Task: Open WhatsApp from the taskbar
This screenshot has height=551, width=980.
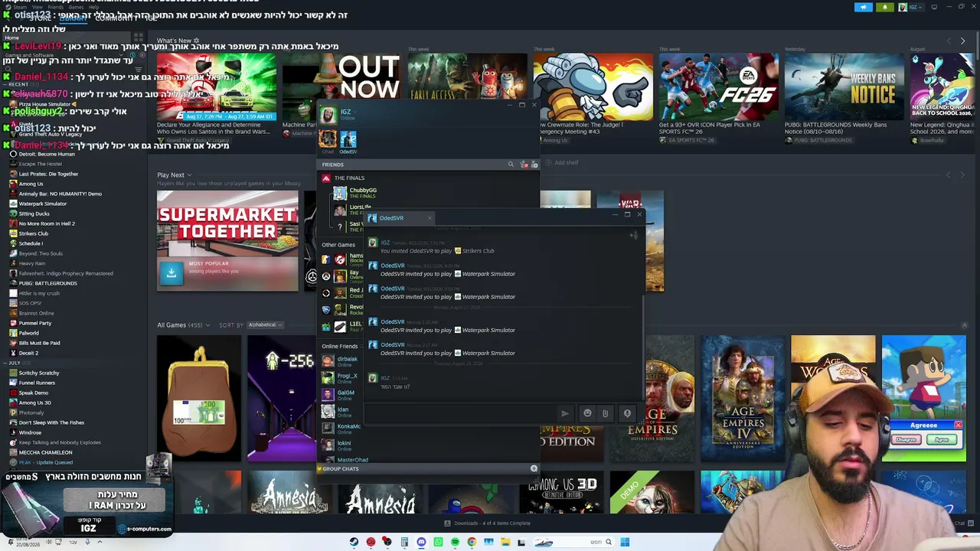Action: pyautogui.click(x=438, y=543)
